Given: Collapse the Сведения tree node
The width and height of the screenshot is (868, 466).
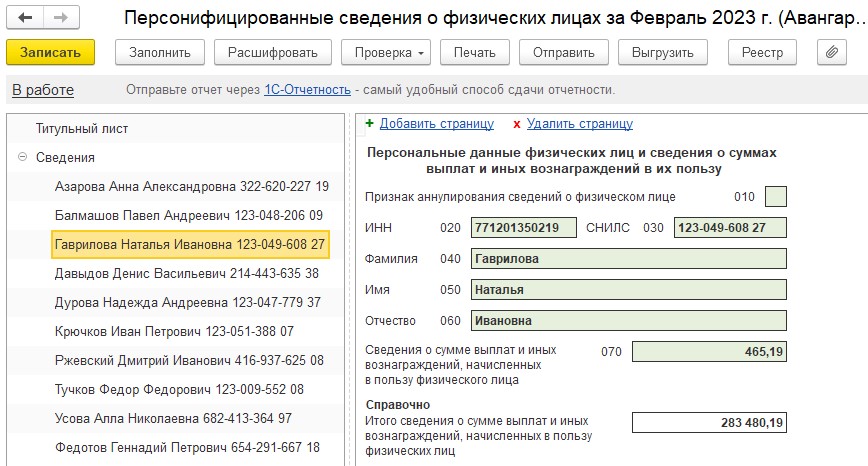Looking at the screenshot, I should pos(22,157).
